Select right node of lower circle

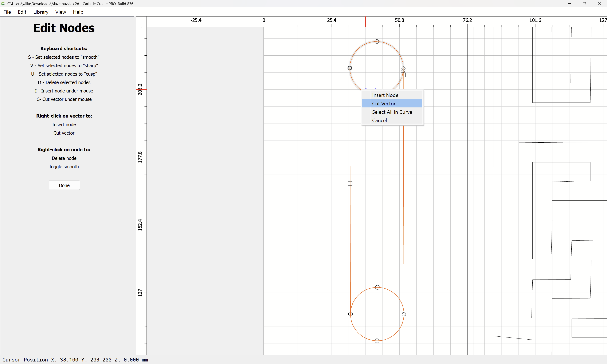coord(404,314)
